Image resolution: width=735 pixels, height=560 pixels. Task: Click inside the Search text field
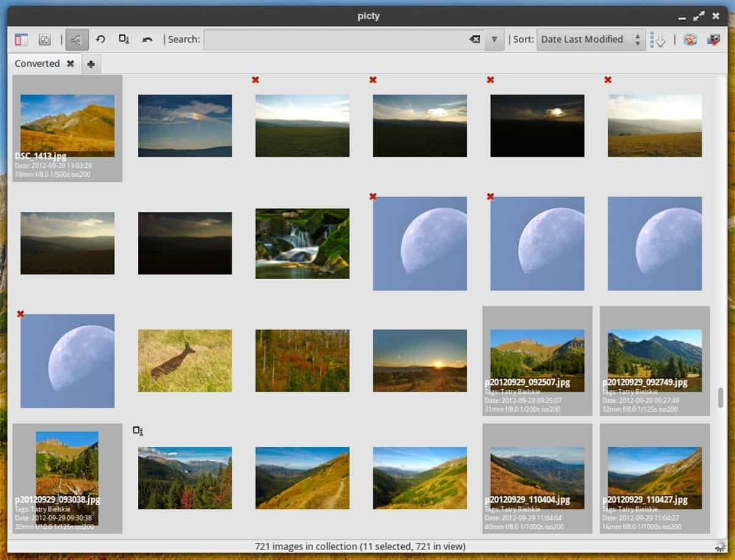[x=336, y=40]
